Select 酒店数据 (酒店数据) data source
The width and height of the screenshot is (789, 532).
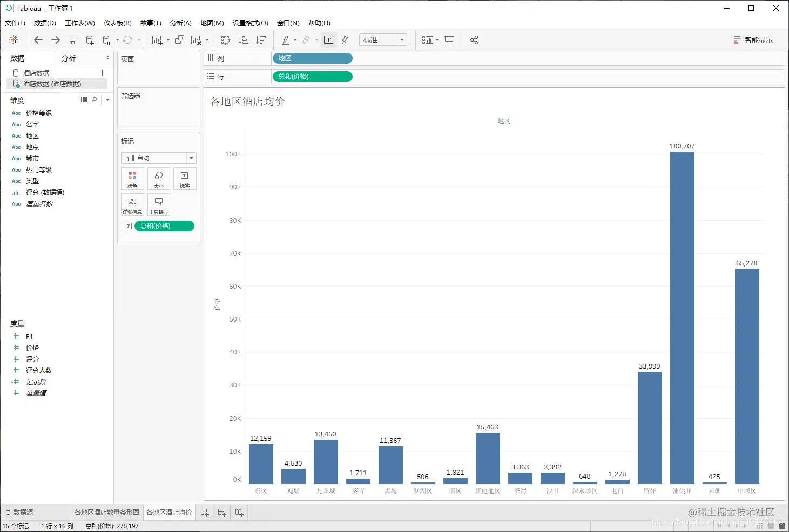tap(57, 84)
